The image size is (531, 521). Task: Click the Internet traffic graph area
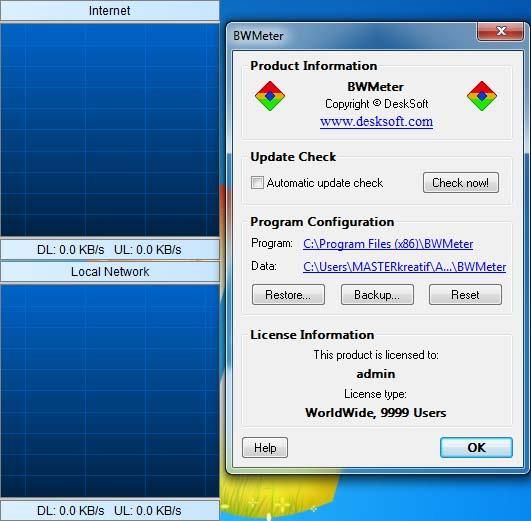click(110, 130)
